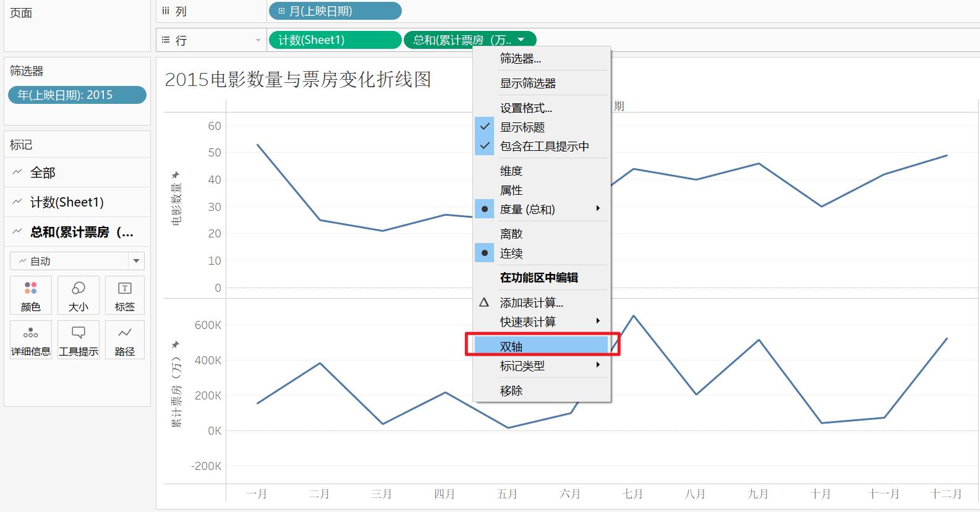Click the 月(上映日期) column pill

pos(335,11)
